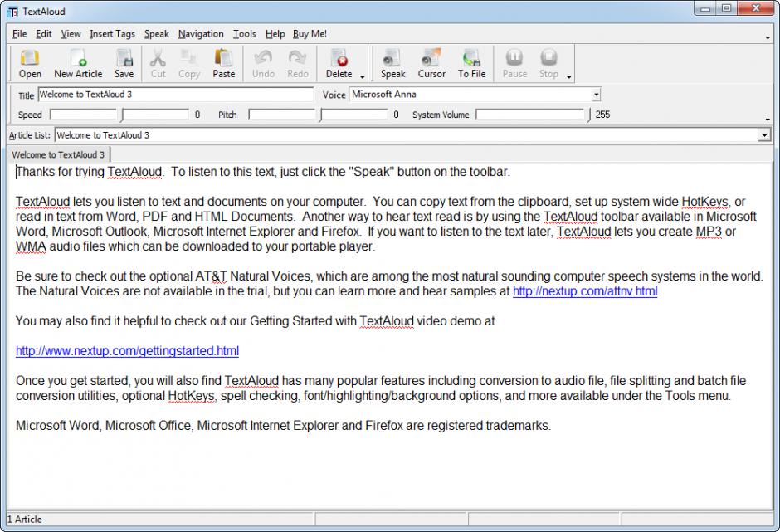Click the Pause playback icon

514,64
